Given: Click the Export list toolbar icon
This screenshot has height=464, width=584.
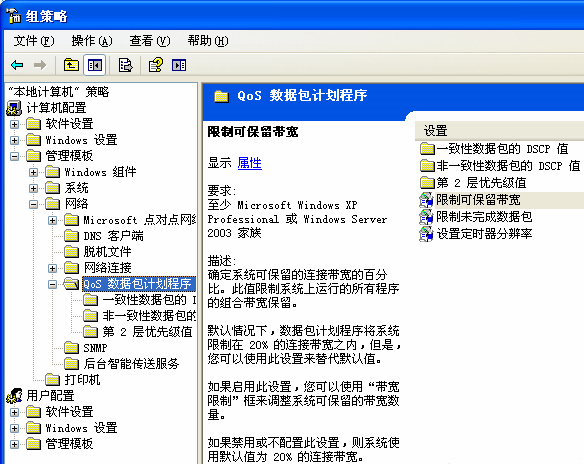Looking at the screenshot, I should (126, 66).
